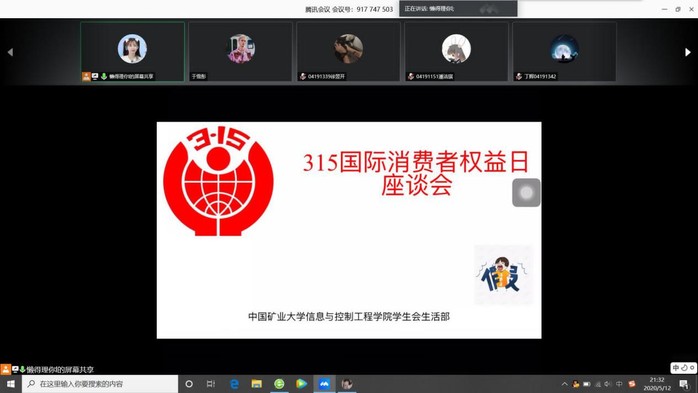Image resolution: width=698 pixels, height=393 pixels.
Task: Click the muted mic icon on 04191151 tile
Action: (410, 77)
